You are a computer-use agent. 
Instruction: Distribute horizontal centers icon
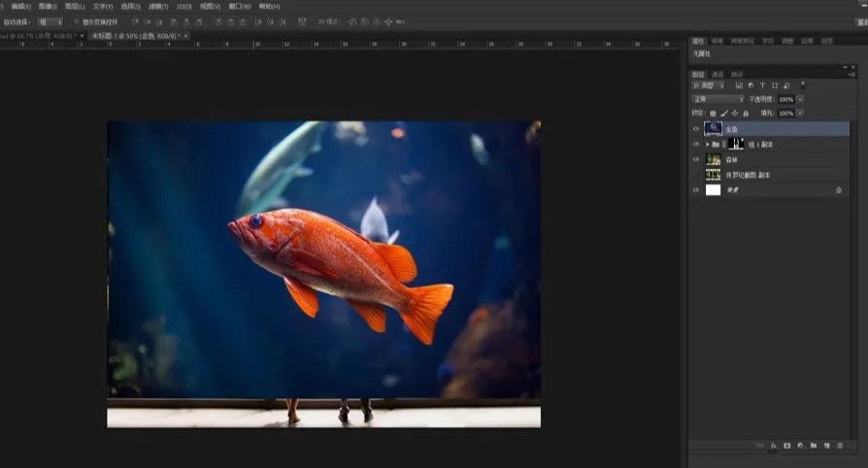tap(270, 21)
